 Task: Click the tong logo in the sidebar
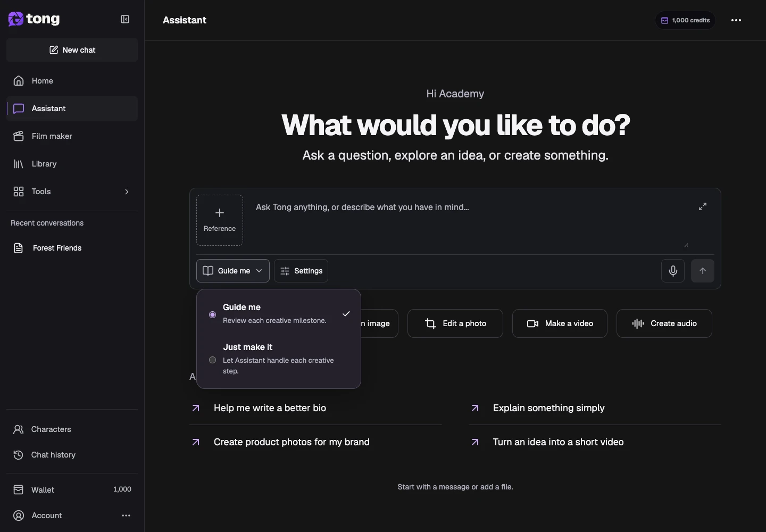34,19
